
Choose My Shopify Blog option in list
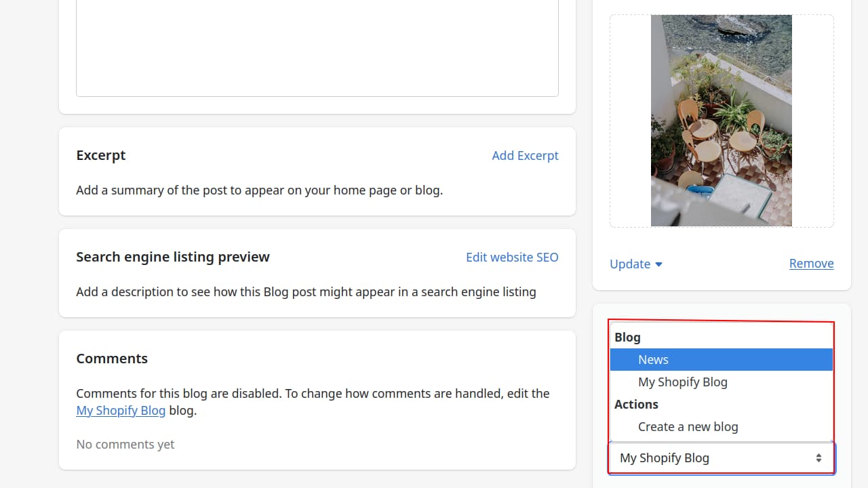(722, 382)
